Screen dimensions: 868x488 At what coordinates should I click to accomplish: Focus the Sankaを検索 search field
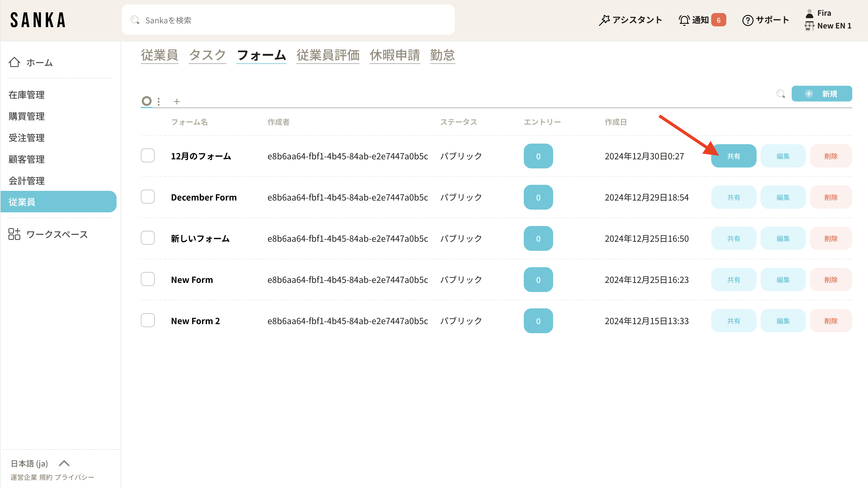point(288,20)
